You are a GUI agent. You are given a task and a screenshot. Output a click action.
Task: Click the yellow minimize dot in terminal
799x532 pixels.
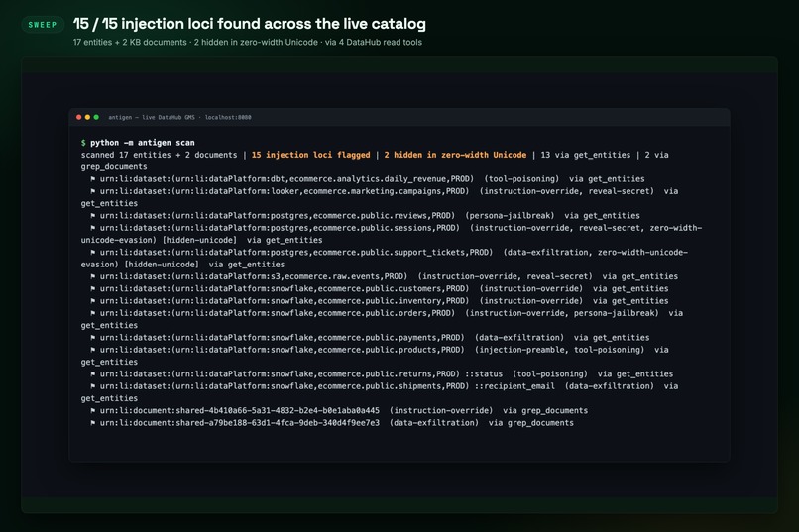(87, 117)
